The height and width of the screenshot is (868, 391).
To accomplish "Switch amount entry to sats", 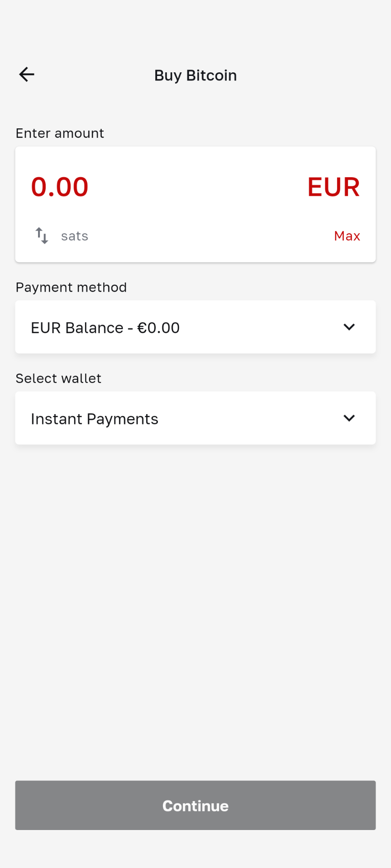I will (75, 236).
